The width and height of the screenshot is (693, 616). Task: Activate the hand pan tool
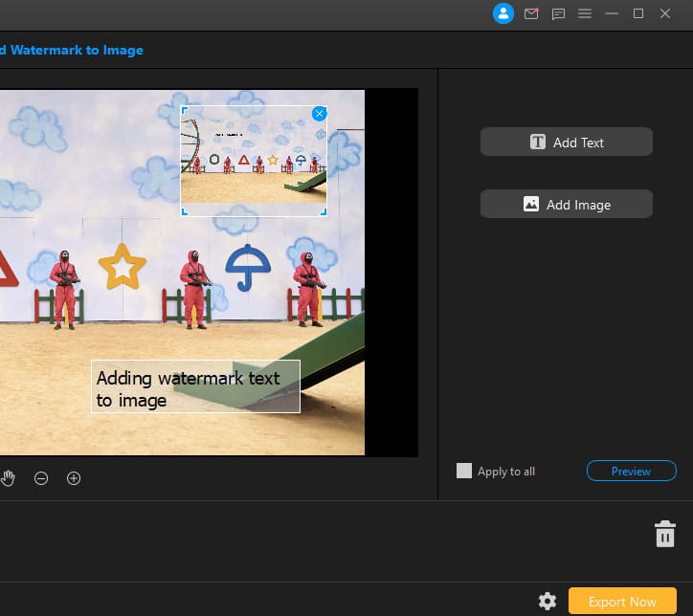8,478
